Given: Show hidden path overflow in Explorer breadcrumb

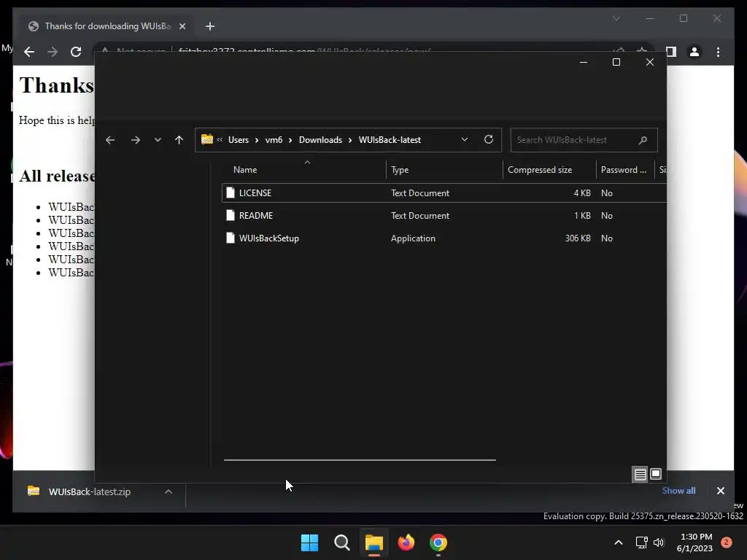Looking at the screenshot, I should [220, 139].
